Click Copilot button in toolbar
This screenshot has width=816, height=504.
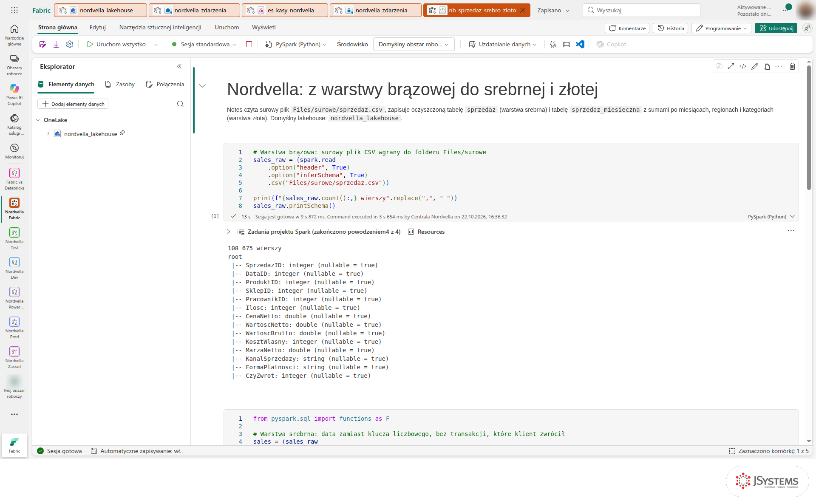point(611,44)
